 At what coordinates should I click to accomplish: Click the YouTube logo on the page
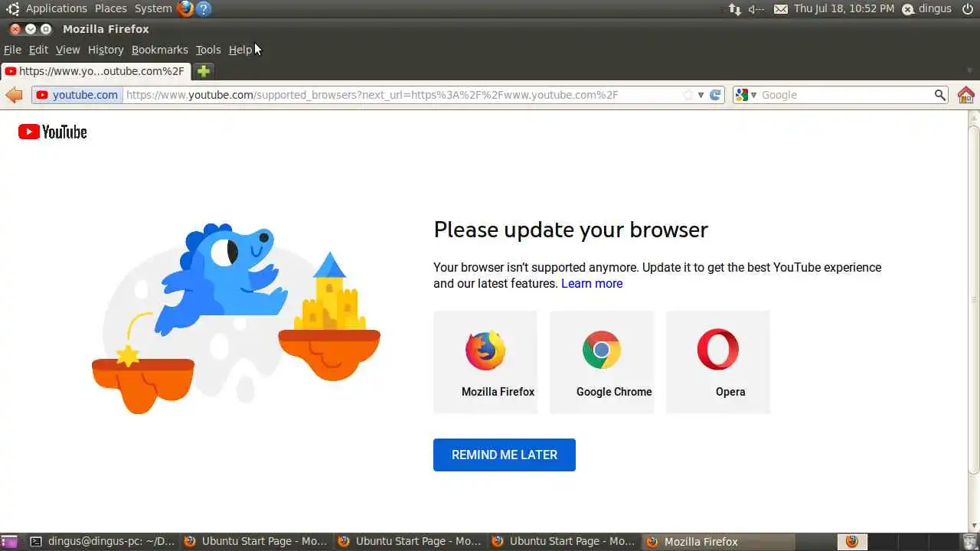coord(53,132)
